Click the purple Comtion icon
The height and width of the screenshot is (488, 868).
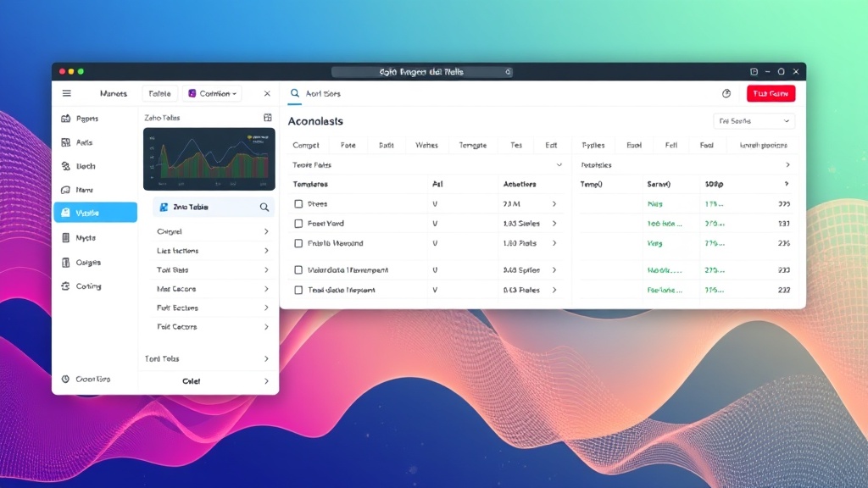(x=192, y=93)
